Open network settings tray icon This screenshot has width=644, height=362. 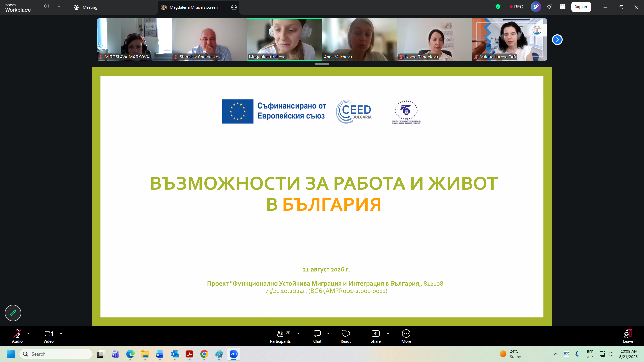[x=602, y=354]
